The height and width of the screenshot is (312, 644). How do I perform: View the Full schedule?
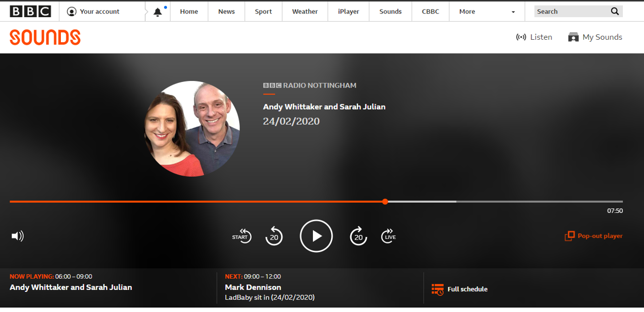tap(460, 289)
